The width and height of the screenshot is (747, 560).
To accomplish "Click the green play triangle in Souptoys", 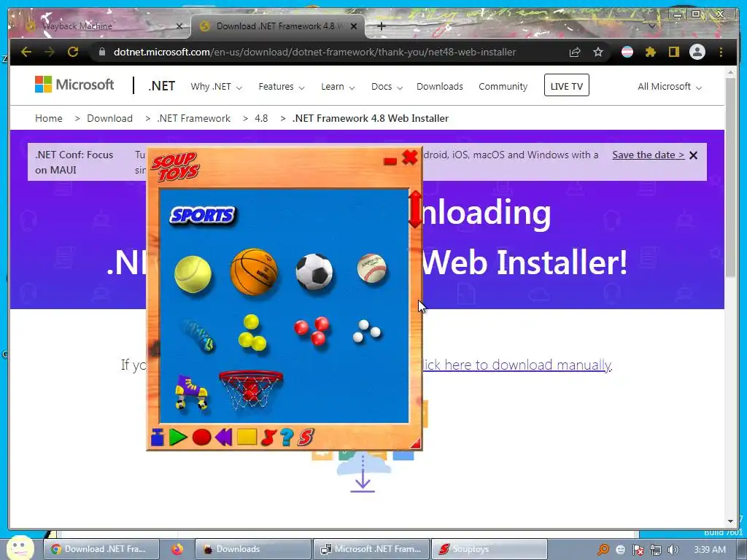I will (x=178, y=437).
